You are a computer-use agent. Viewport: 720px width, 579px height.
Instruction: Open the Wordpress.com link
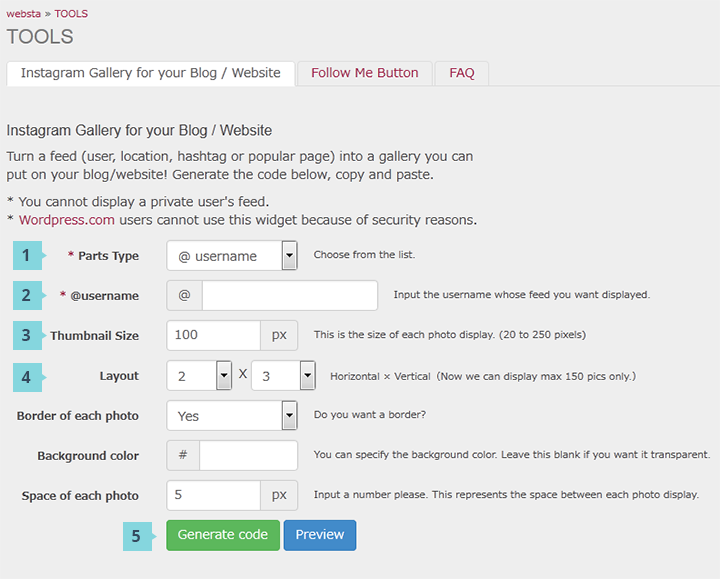67,220
